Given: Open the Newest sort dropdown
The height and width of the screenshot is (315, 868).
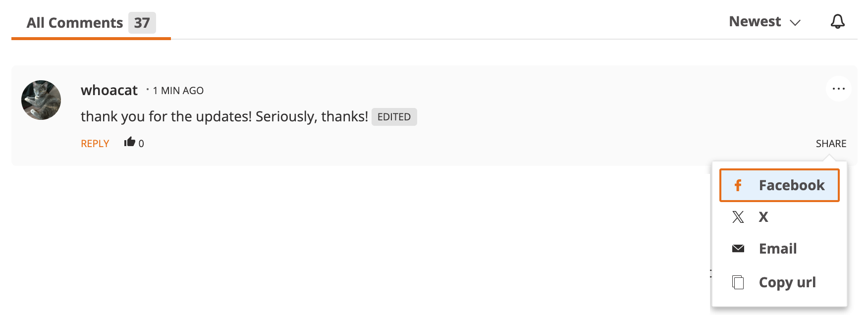Looking at the screenshot, I should 754,21.
